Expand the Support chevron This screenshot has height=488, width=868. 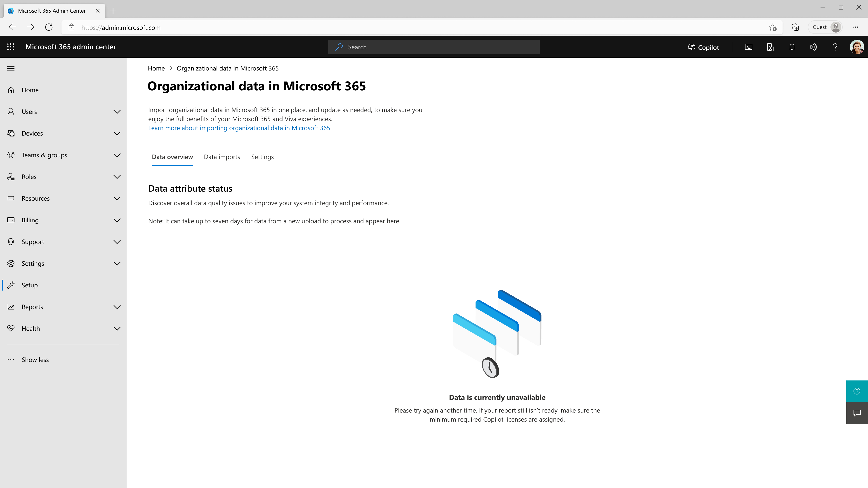tap(117, 242)
